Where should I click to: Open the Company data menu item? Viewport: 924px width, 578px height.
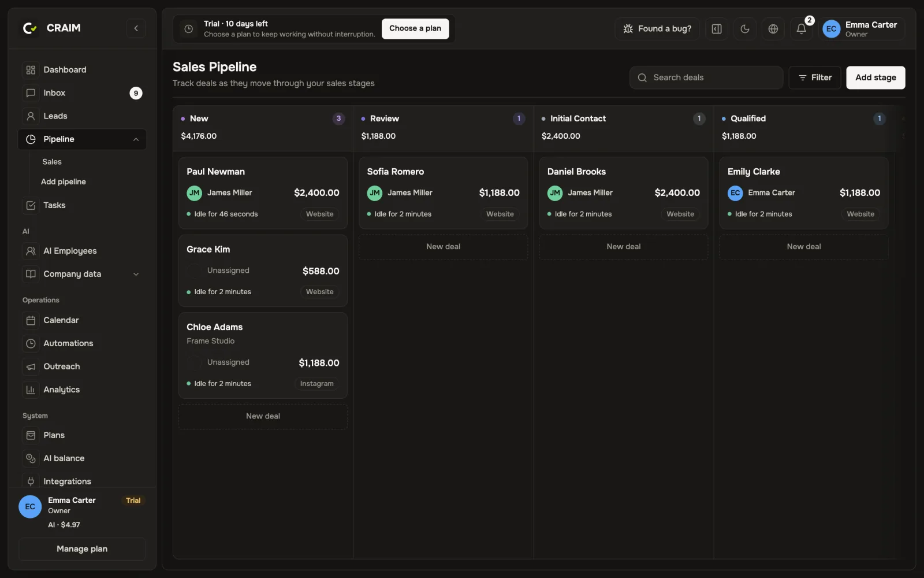[x=82, y=274]
